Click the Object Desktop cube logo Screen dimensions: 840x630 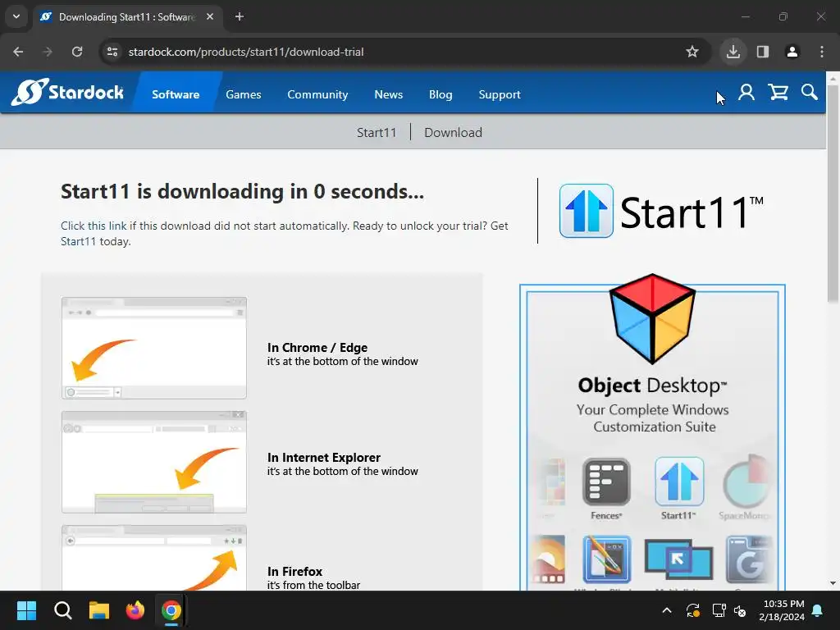click(652, 319)
